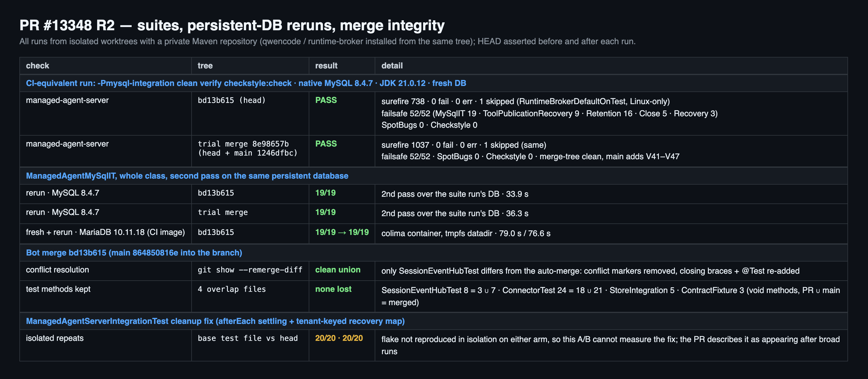The height and width of the screenshot is (379, 868).
Task: Click 'colima container, tmpfs datadir' detail
Action: (466, 233)
